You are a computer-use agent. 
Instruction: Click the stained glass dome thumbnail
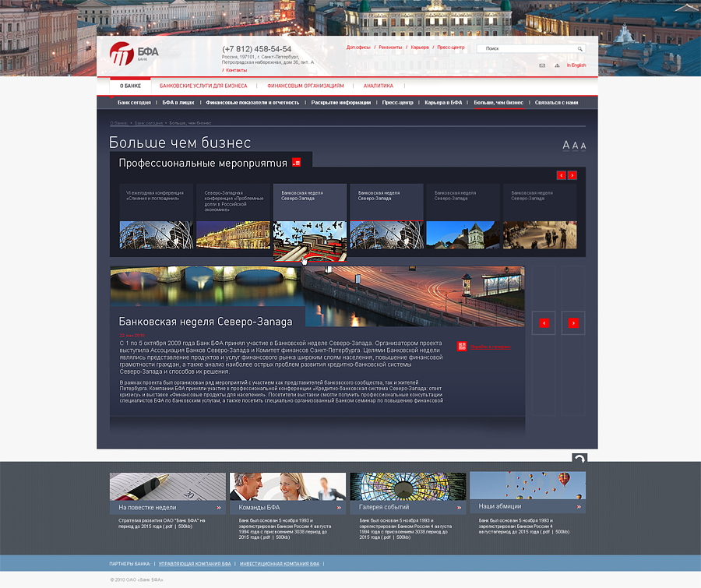pyautogui.click(x=407, y=487)
